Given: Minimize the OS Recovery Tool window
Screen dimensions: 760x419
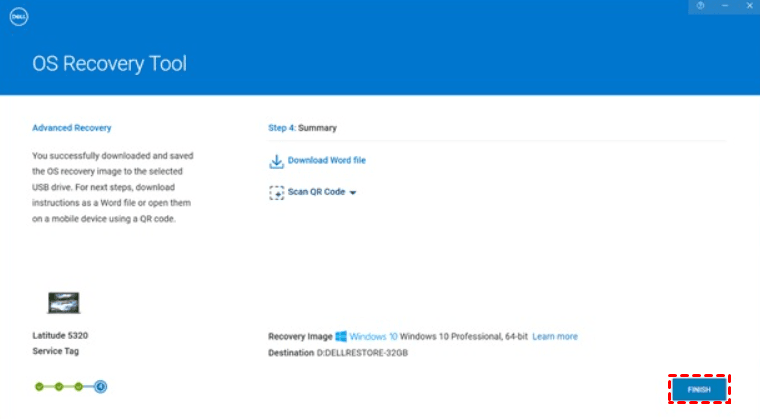Looking at the screenshot, I should 725,6.
